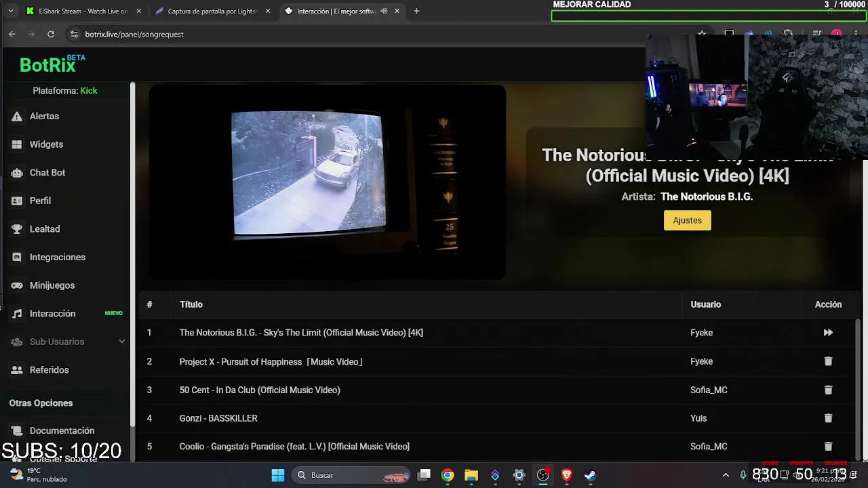This screenshot has width=868, height=488.
Task: Switch to the Captura de pantalla Lightshot tab
Action: (x=212, y=11)
